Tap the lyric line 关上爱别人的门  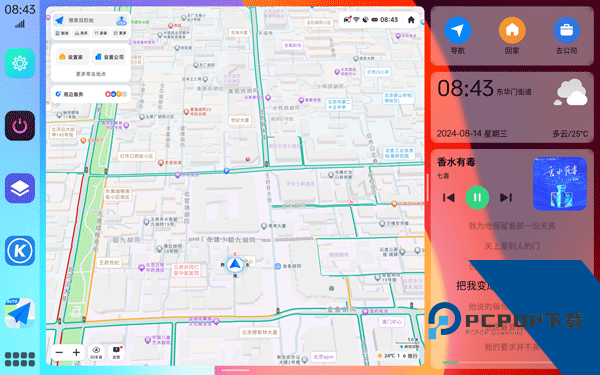click(512, 246)
